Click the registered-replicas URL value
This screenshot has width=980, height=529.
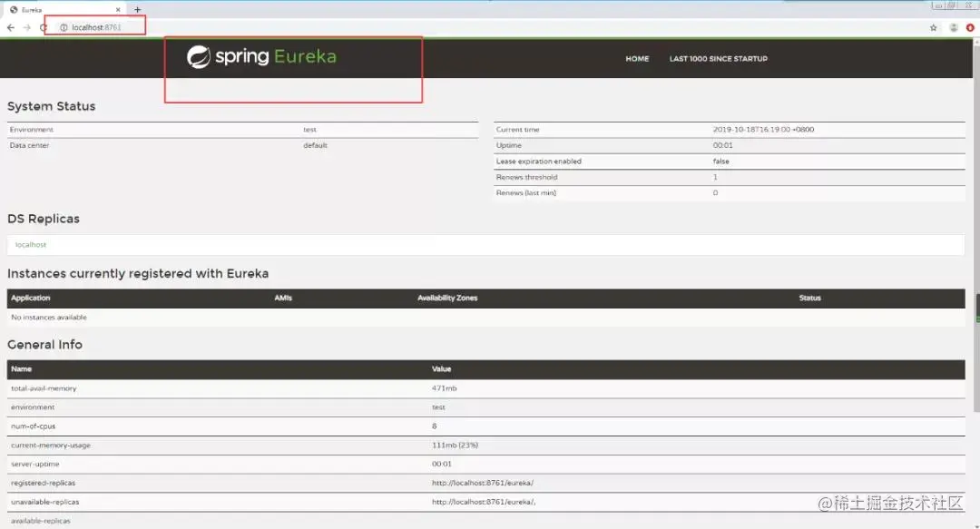pyautogui.click(x=483, y=483)
